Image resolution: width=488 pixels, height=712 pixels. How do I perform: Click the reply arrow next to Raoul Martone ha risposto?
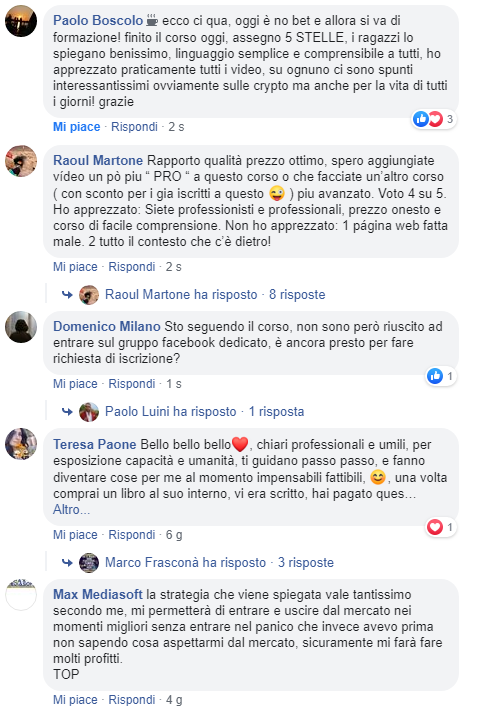click(x=67, y=295)
